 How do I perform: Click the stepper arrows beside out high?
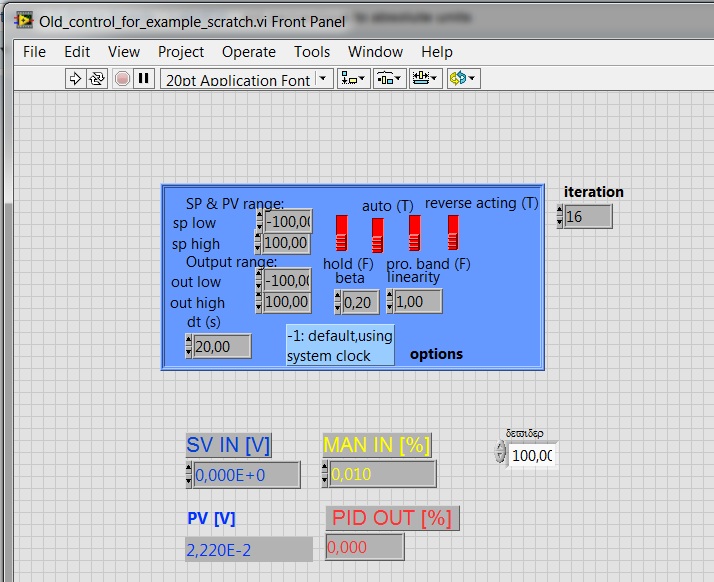pos(259,301)
